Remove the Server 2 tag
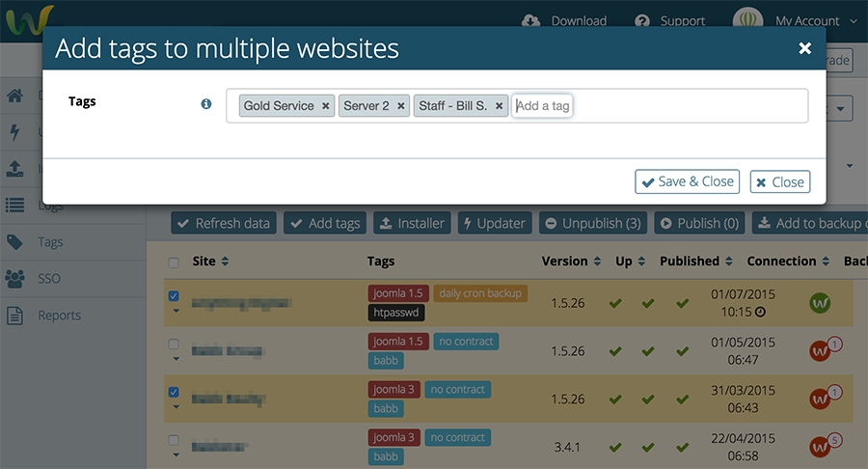This screenshot has width=868, height=469. coord(401,106)
